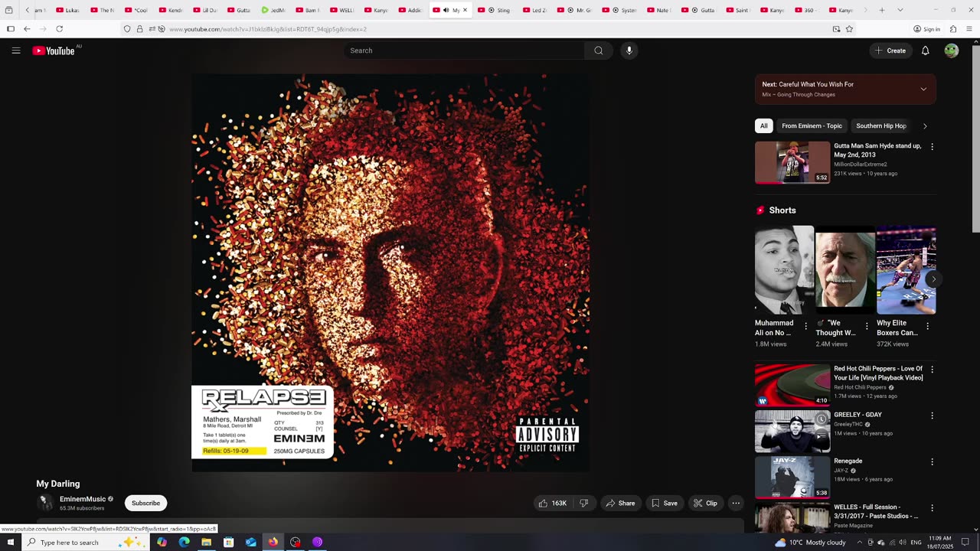Open the YouTube guide hamburger menu
The height and width of the screenshot is (551, 980).
click(16, 51)
